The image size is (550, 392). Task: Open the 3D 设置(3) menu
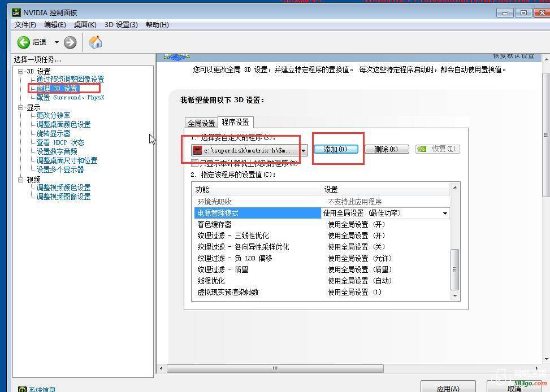[x=121, y=25]
